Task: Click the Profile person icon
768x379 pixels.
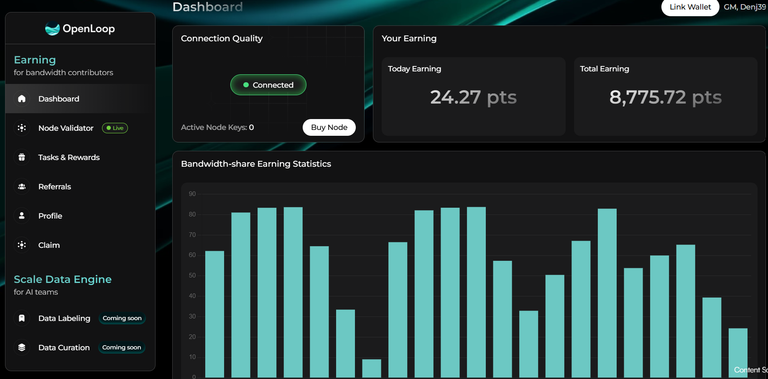Action: 22,216
